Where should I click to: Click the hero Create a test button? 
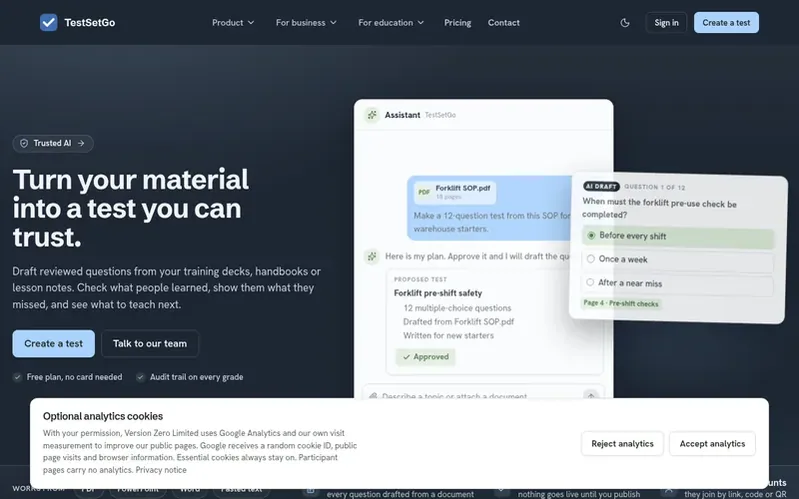[54, 344]
